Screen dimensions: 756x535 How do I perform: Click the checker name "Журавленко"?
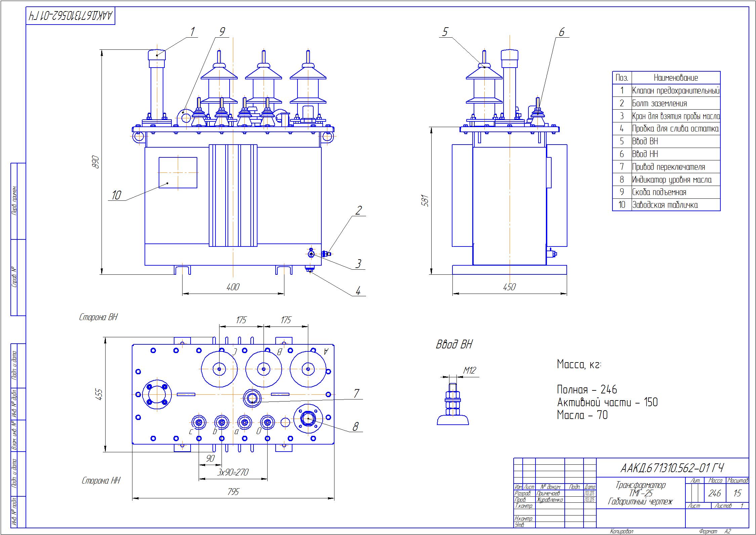(x=550, y=500)
